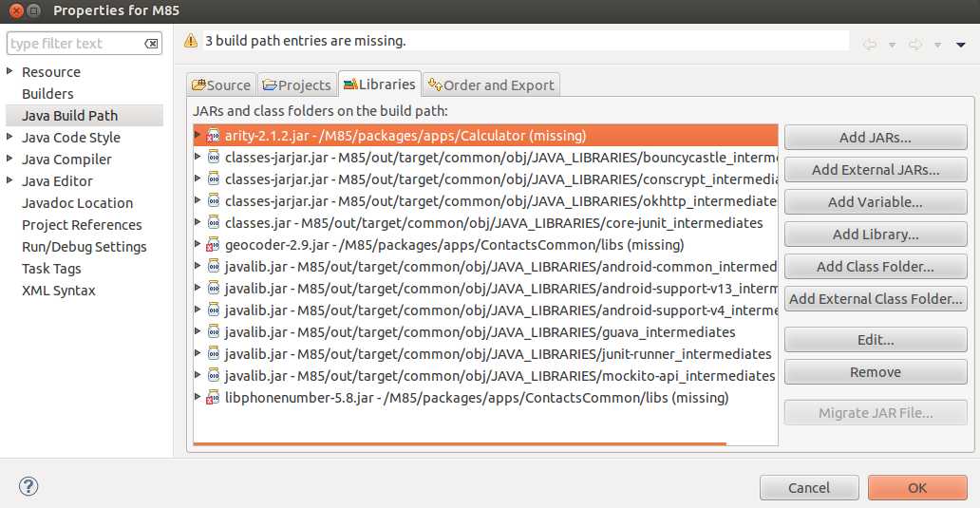Click the jar icon of junit-runner javalib.jar
The height and width of the screenshot is (508, 980).
point(213,353)
